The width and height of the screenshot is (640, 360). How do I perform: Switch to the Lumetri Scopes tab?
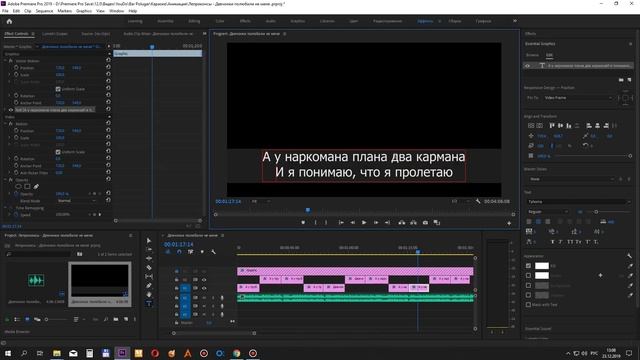click(55, 34)
